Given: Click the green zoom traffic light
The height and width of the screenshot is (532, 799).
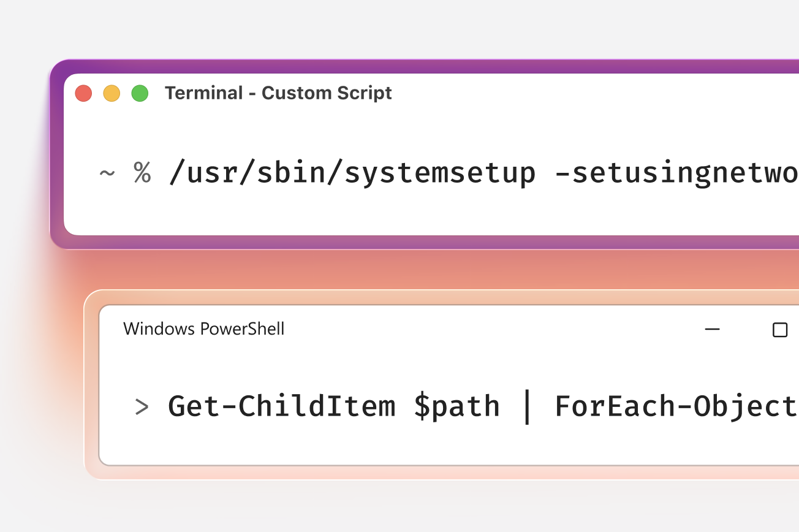Looking at the screenshot, I should (x=140, y=93).
